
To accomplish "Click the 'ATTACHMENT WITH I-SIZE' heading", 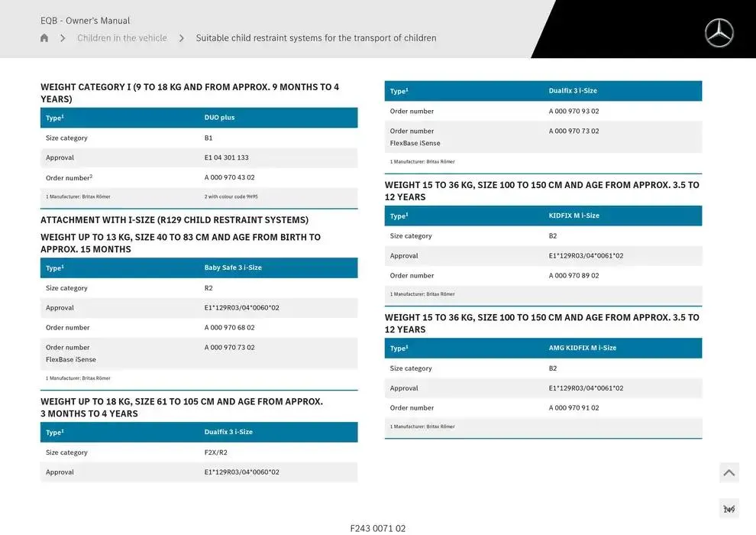I will click(x=175, y=219).
